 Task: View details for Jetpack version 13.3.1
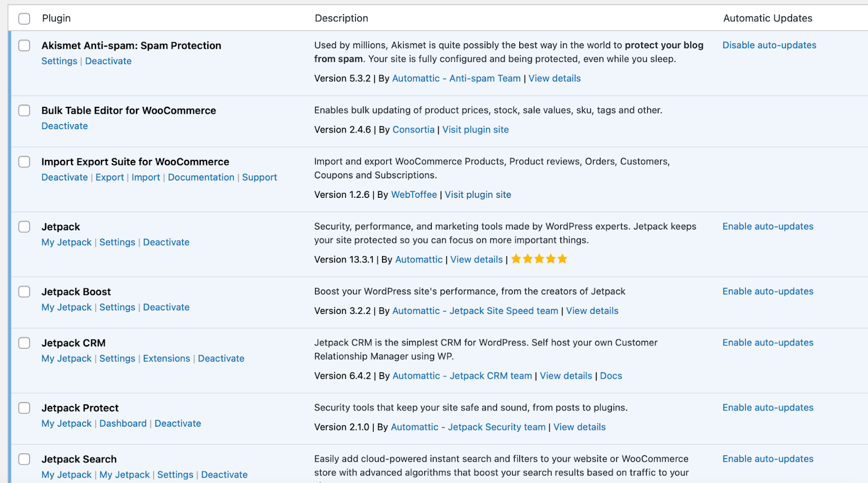click(476, 260)
